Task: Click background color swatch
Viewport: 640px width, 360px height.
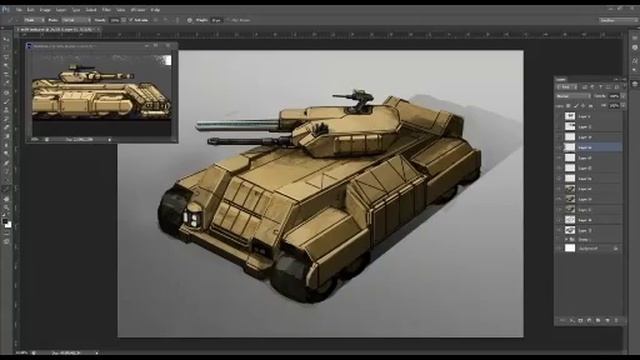Action: coord(8,225)
